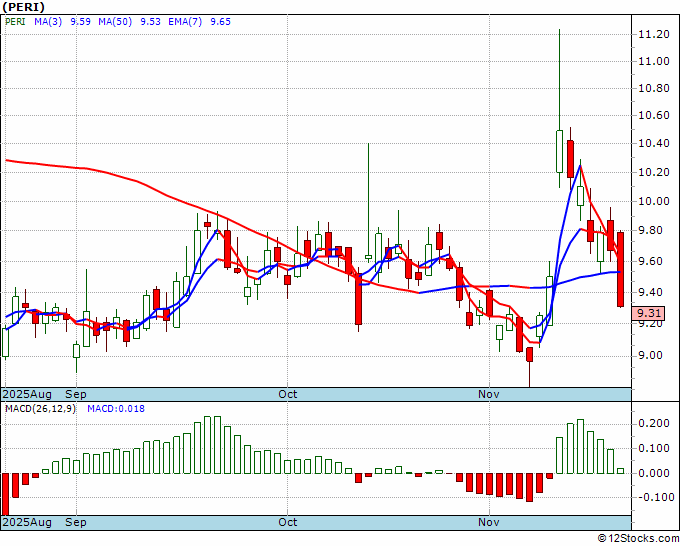
Task: Click the 11.00 price axis label
Action: (x=654, y=61)
